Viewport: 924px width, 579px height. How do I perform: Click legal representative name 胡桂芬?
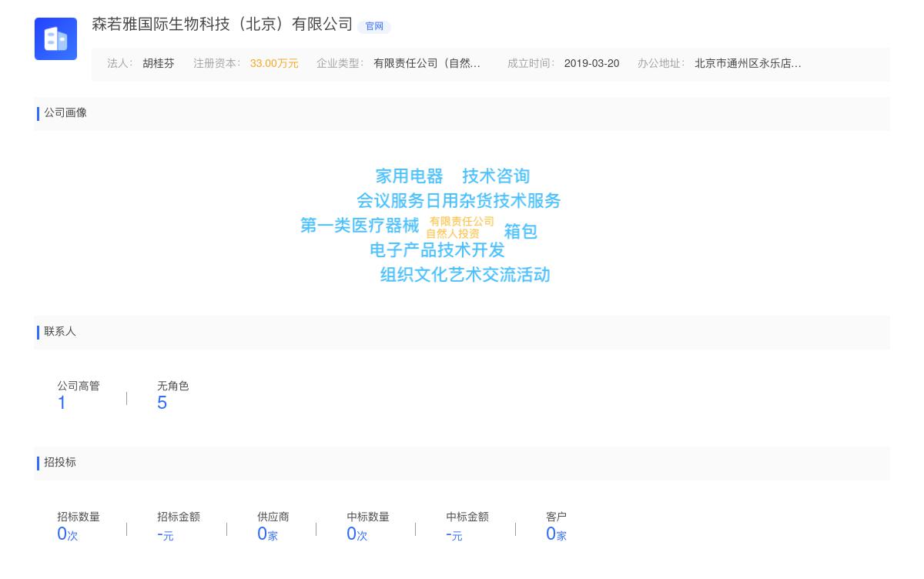tap(159, 64)
